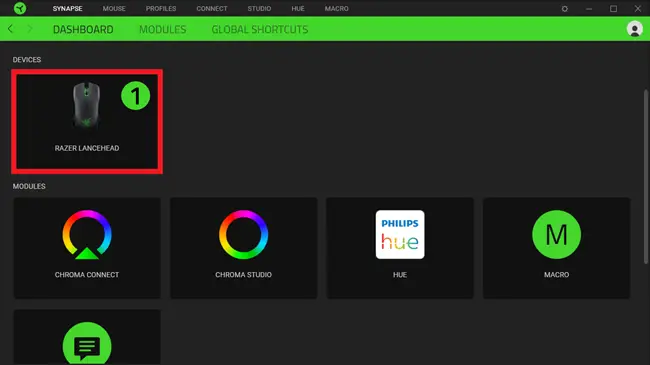Click the HUE module label
Screen dimensions: 650x365
coord(400,275)
